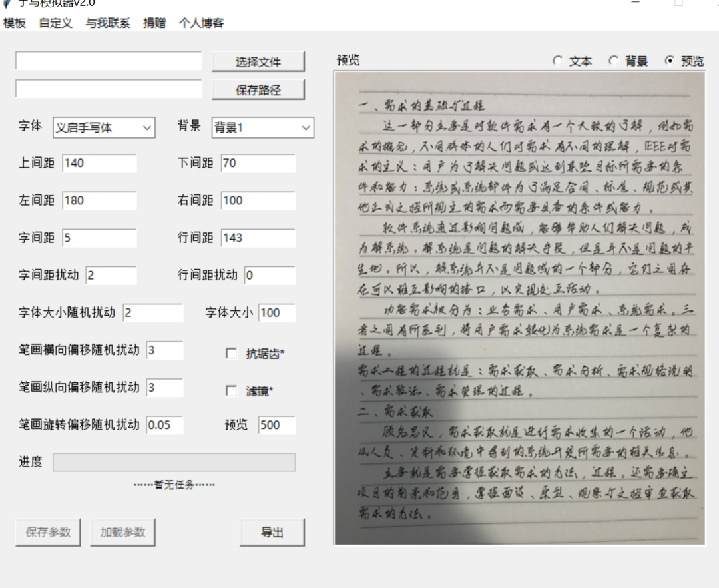Open the 捐赠 menu
The image size is (719, 588).
(154, 23)
